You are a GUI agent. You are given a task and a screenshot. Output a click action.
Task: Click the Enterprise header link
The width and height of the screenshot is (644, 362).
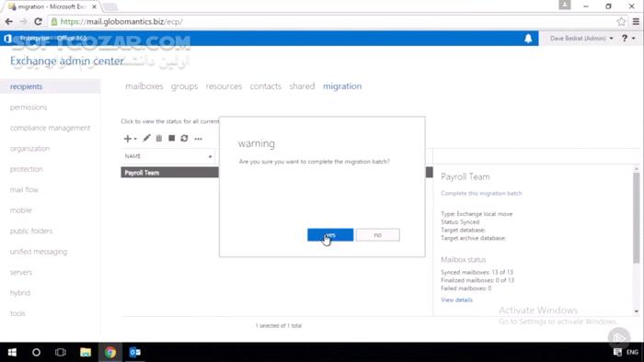[x=35, y=38]
